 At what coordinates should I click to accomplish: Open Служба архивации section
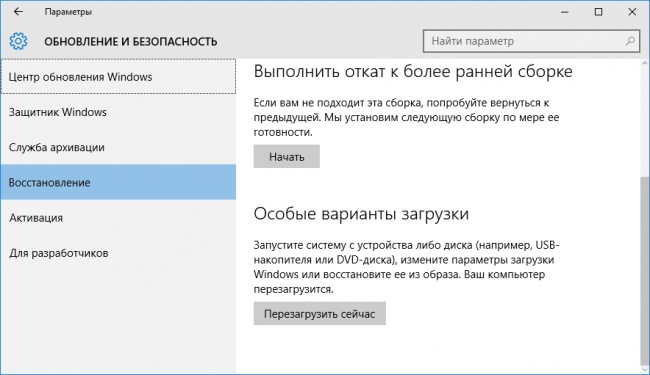(x=119, y=147)
